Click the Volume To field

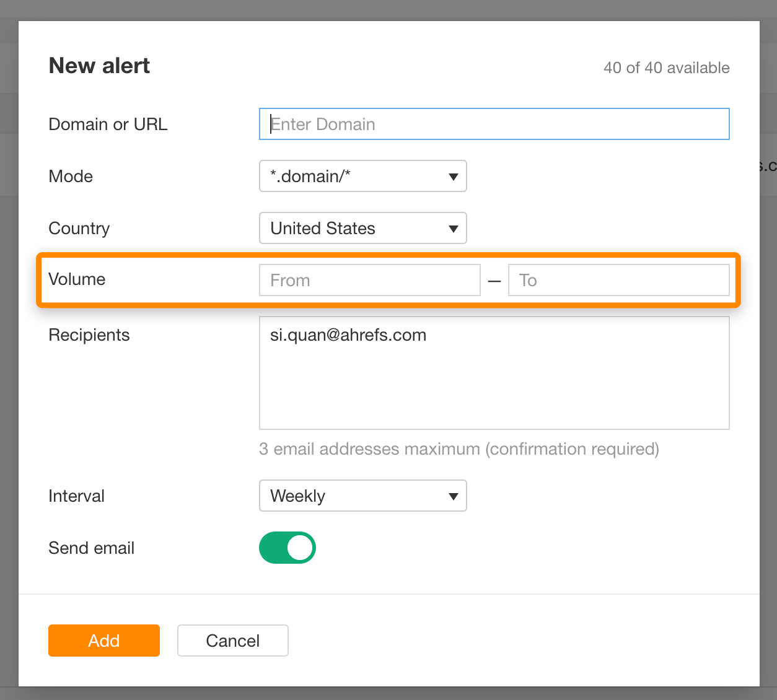tap(618, 280)
